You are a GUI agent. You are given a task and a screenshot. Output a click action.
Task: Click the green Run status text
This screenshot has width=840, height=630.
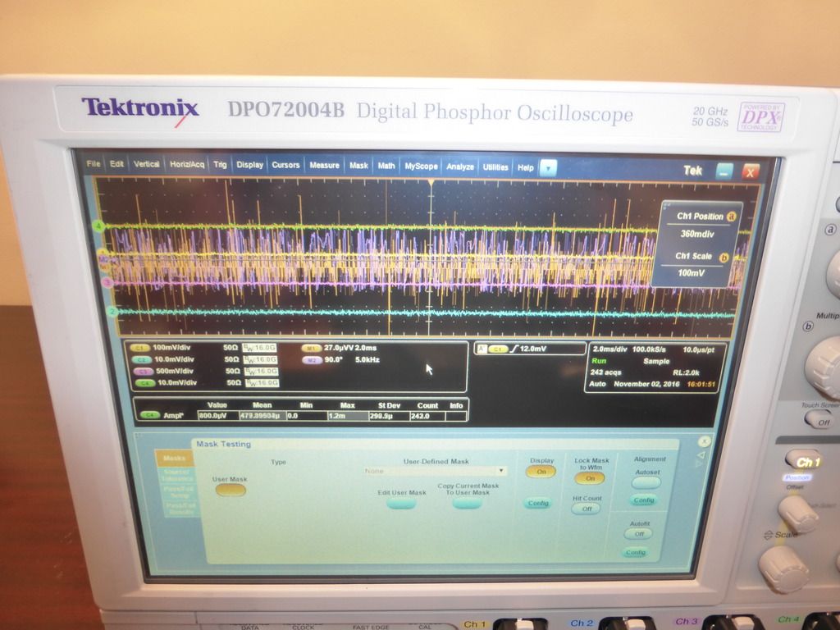point(599,361)
